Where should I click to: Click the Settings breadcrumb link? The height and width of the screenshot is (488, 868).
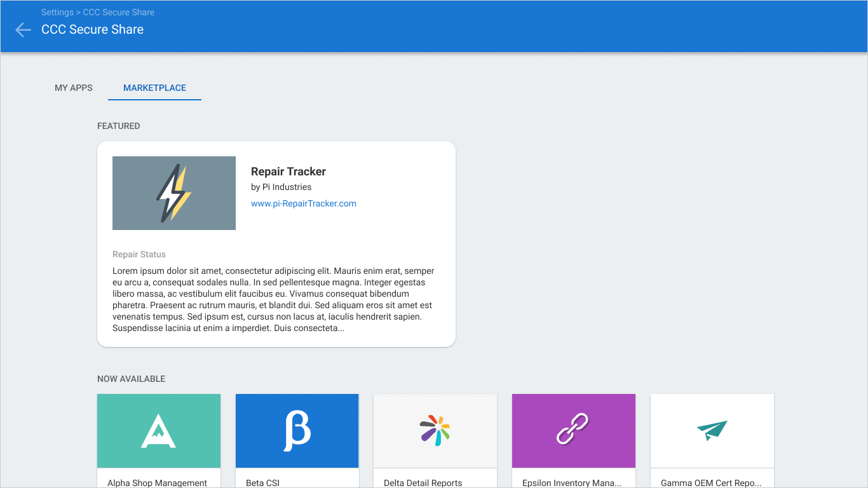click(x=57, y=12)
